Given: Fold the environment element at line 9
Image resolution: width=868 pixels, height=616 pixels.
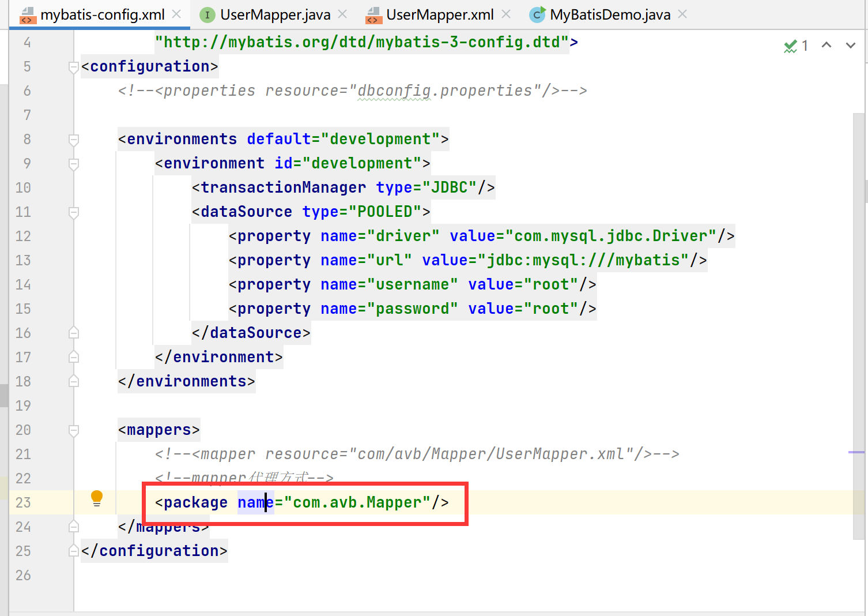Looking at the screenshot, I should tap(74, 164).
